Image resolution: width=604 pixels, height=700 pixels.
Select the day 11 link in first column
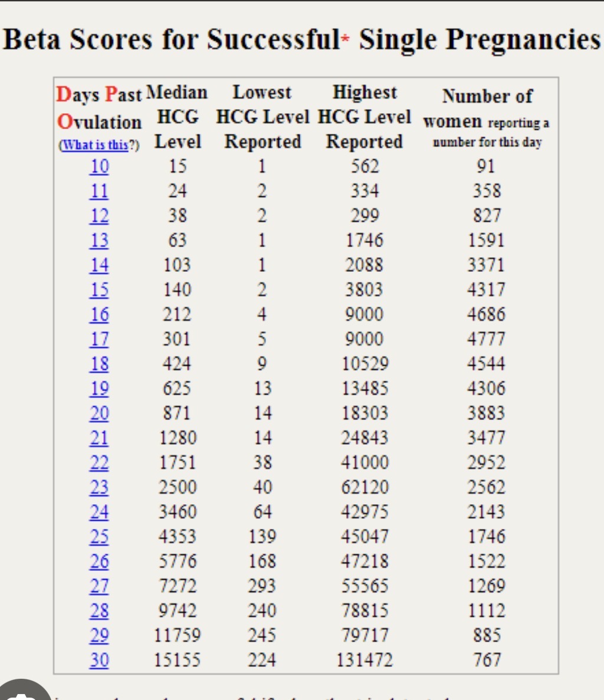coord(99,192)
